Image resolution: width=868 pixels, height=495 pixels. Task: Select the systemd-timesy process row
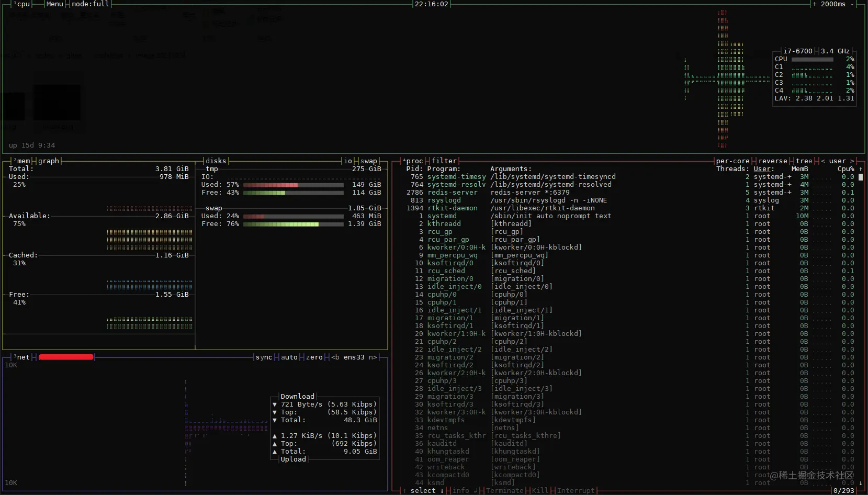tap(630, 177)
